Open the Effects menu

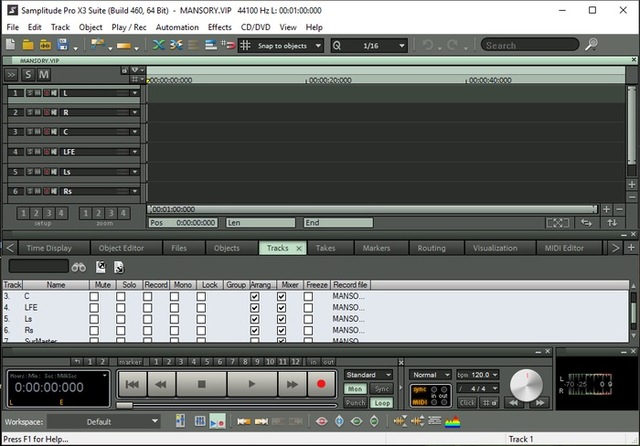click(x=219, y=27)
